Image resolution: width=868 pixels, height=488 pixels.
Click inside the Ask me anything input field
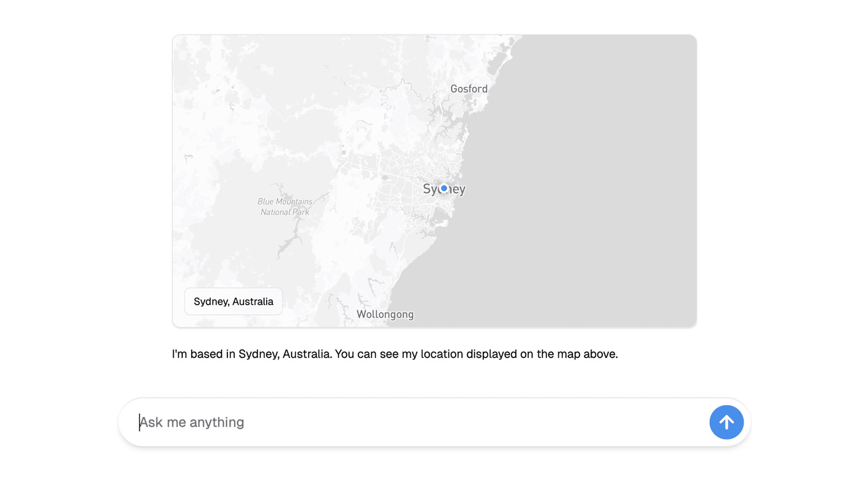pos(316,422)
